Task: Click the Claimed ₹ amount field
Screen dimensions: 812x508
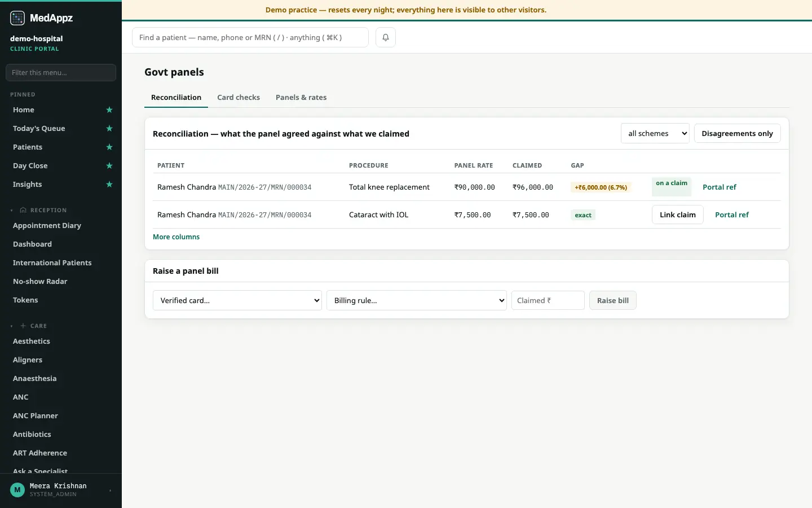Action: [x=548, y=300]
